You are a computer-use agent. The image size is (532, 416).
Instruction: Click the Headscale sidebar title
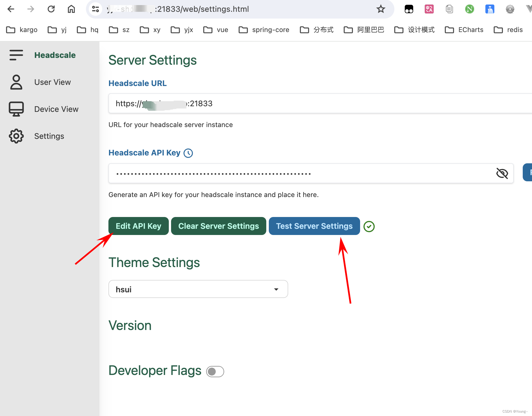point(55,55)
